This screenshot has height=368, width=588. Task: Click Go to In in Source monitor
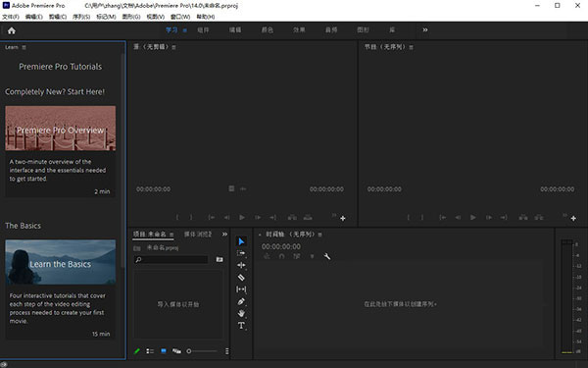coord(212,217)
